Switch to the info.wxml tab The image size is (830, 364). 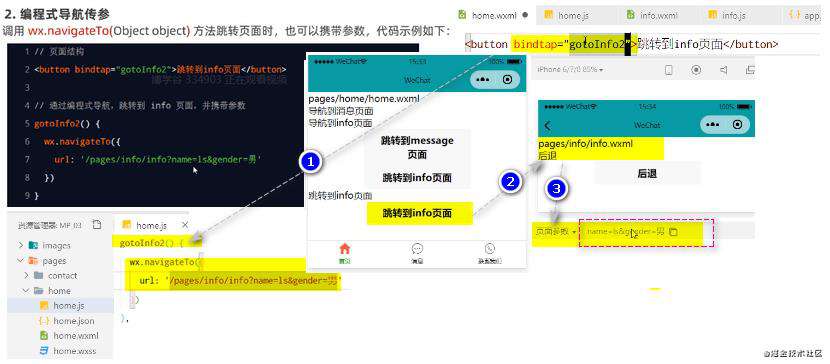pos(652,15)
